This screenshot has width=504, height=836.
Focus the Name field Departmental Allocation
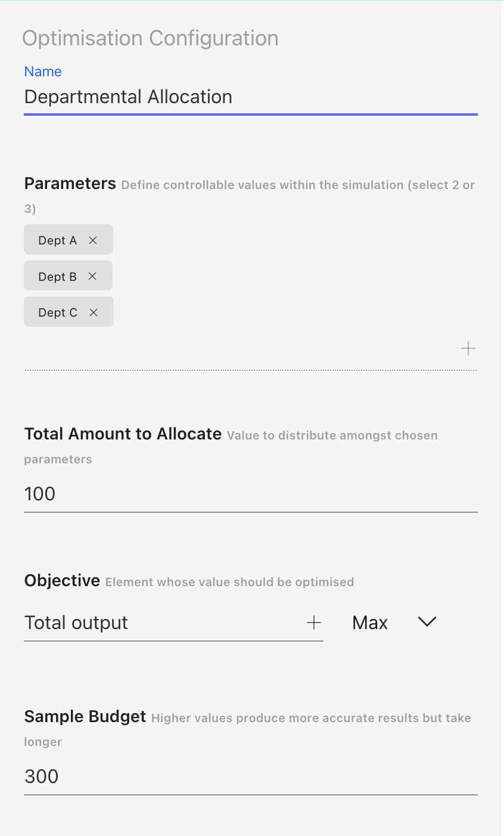point(251,97)
